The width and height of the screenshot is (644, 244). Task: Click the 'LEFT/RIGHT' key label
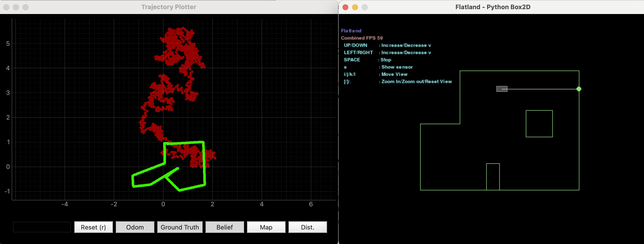[358, 52]
